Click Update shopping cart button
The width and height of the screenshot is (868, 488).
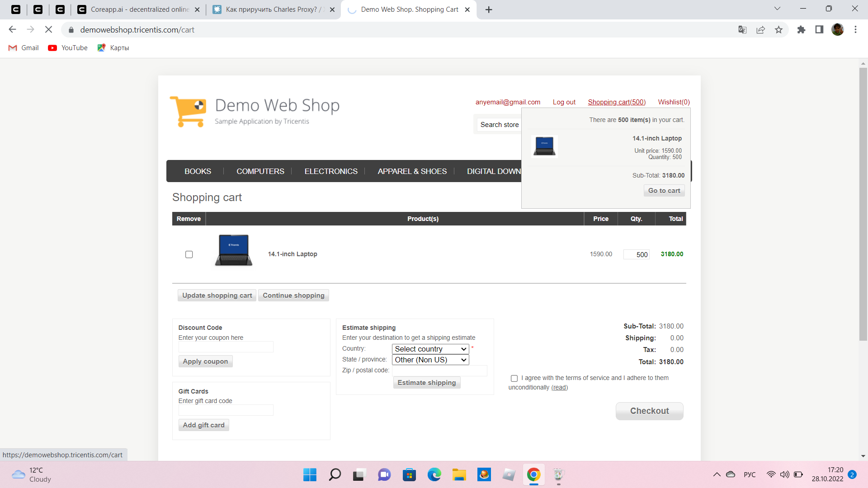[217, 296]
